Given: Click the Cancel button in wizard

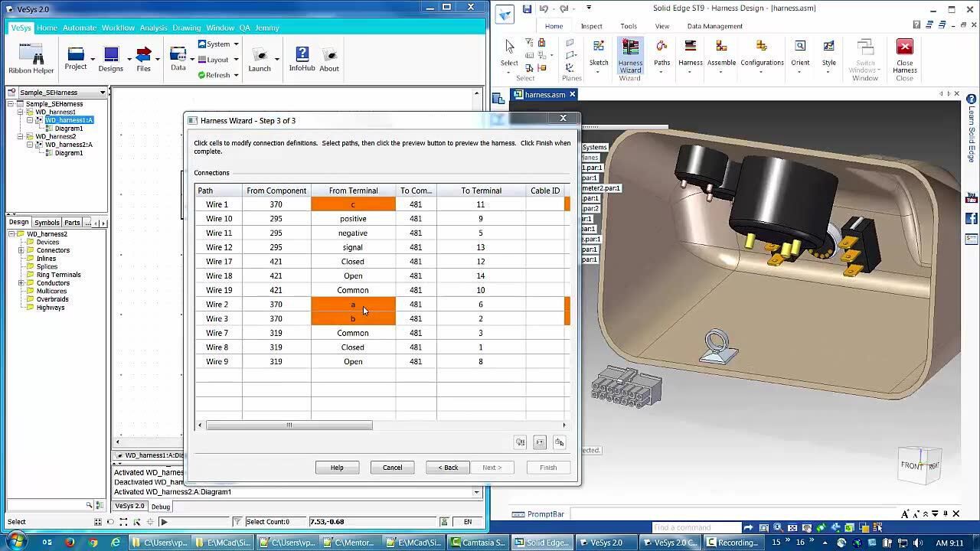Looking at the screenshot, I should (392, 468).
